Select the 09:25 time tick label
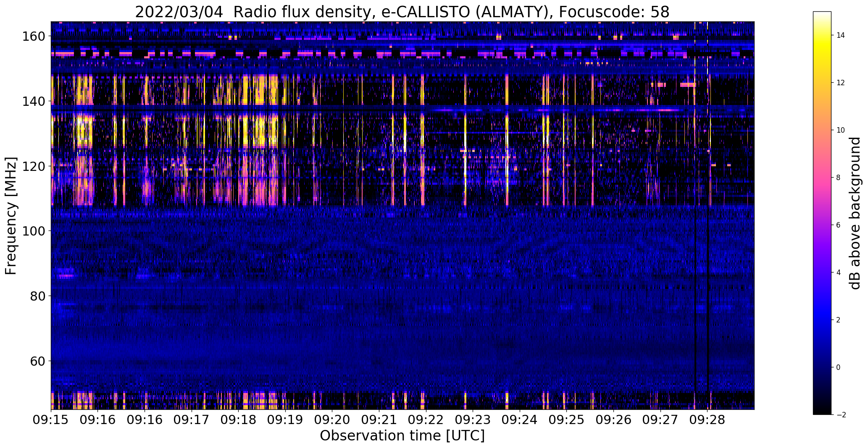Image resolution: width=868 pixels, height=448 pixels. pos(566,419)
